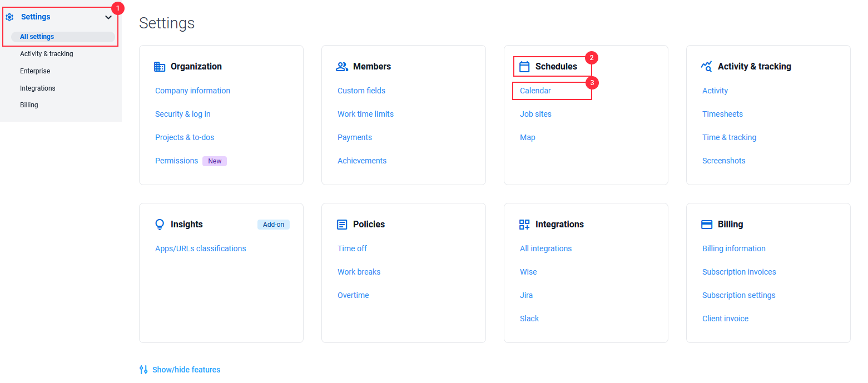Click the Insights lightbulb icon
The image size is (868, 383).
[x=160, y=225]
